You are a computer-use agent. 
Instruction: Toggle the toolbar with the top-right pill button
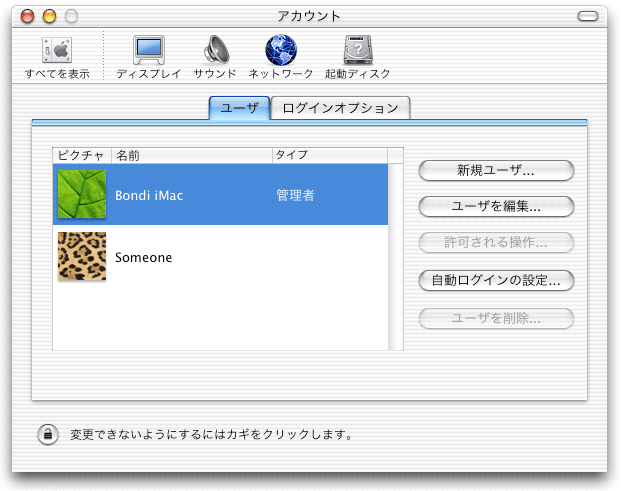(x=591, y=16)
